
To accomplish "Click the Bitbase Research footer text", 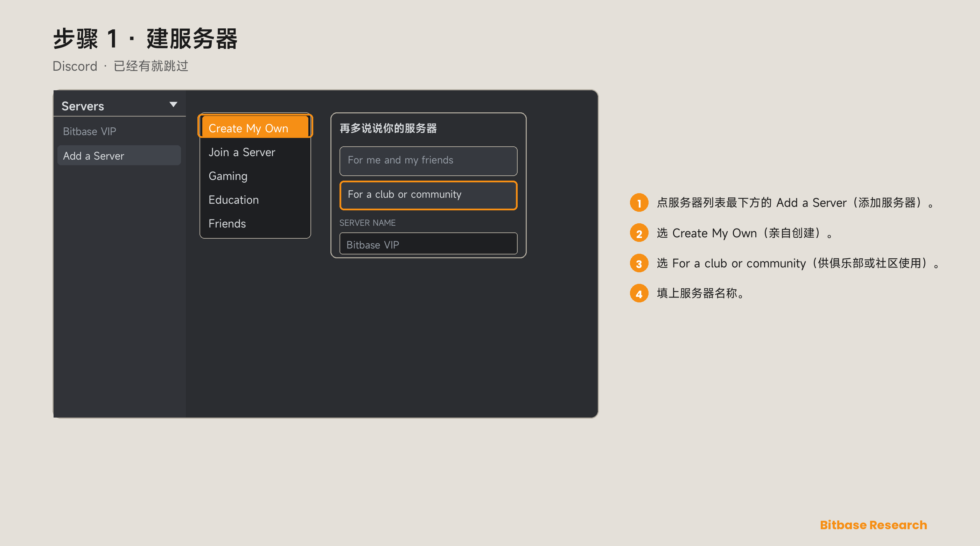I will click(874, 525).
